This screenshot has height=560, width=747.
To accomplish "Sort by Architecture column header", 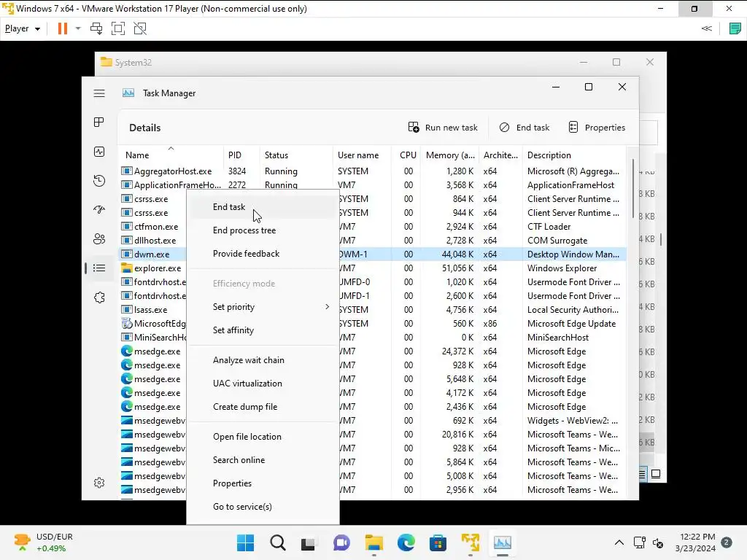I will [500, 155].
